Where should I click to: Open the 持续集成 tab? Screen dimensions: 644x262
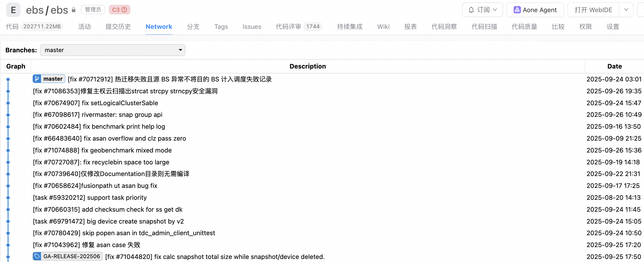350,27
